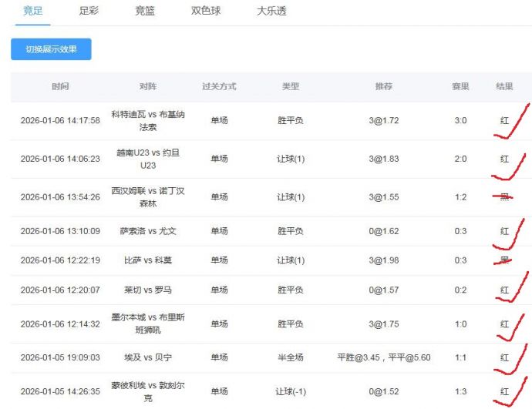Select the 莱切 vs 罗马 match row
Viewport: 532px width, 409px height.
[147, 290]
